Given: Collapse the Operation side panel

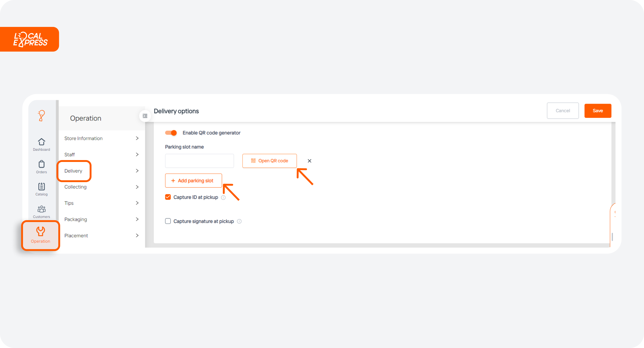Looking at the screenshot, I should 145,116.
